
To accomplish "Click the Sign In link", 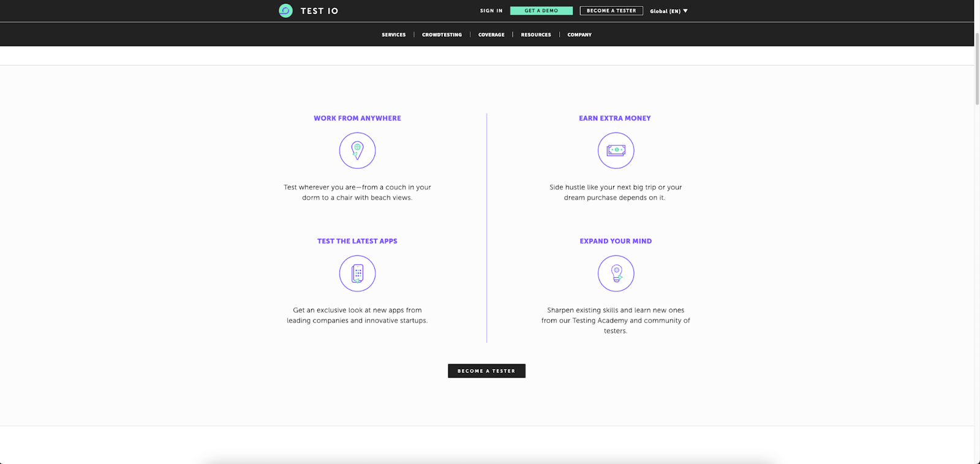I will click(491, 11).
